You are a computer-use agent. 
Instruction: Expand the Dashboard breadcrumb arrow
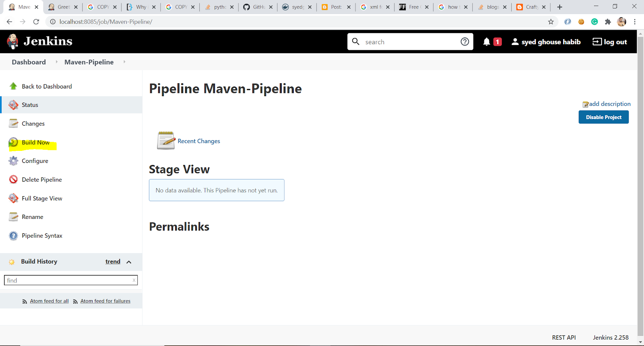[56, 62]
